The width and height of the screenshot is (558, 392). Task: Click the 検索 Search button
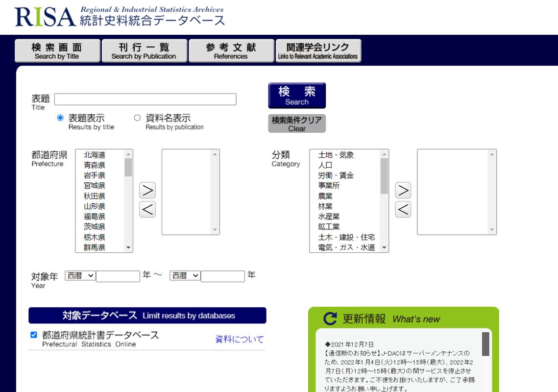coord(296,95)
